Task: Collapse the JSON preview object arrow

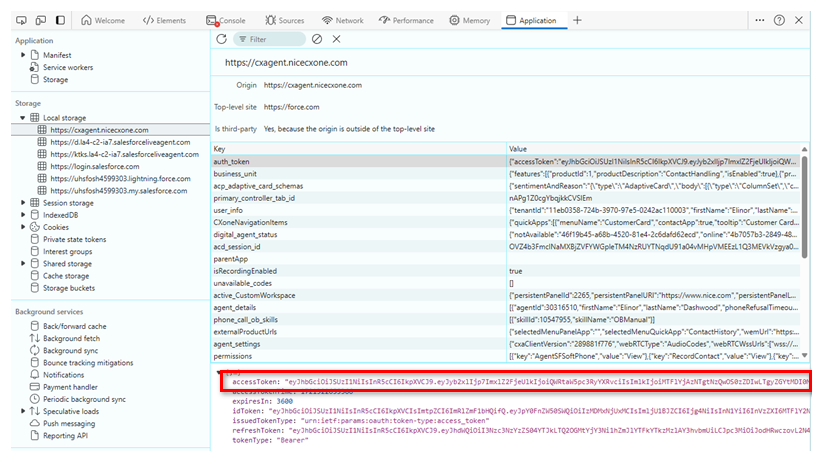Action: coord(219,373)
